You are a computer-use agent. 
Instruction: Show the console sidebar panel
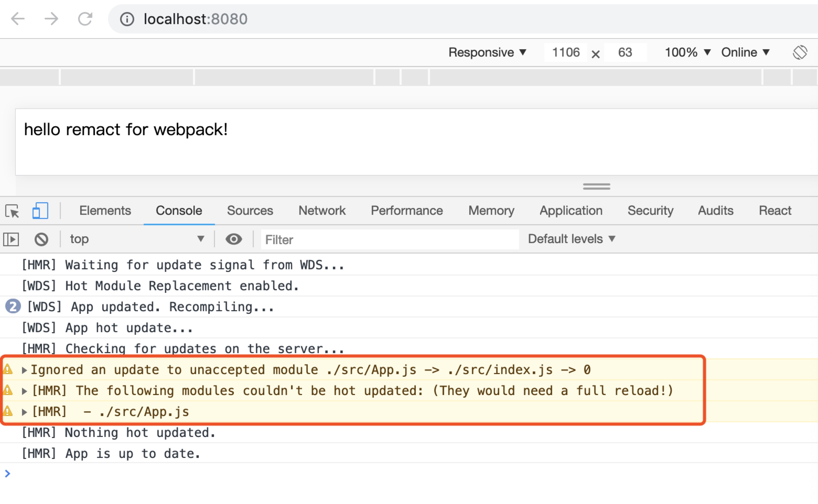coord(11,239)
